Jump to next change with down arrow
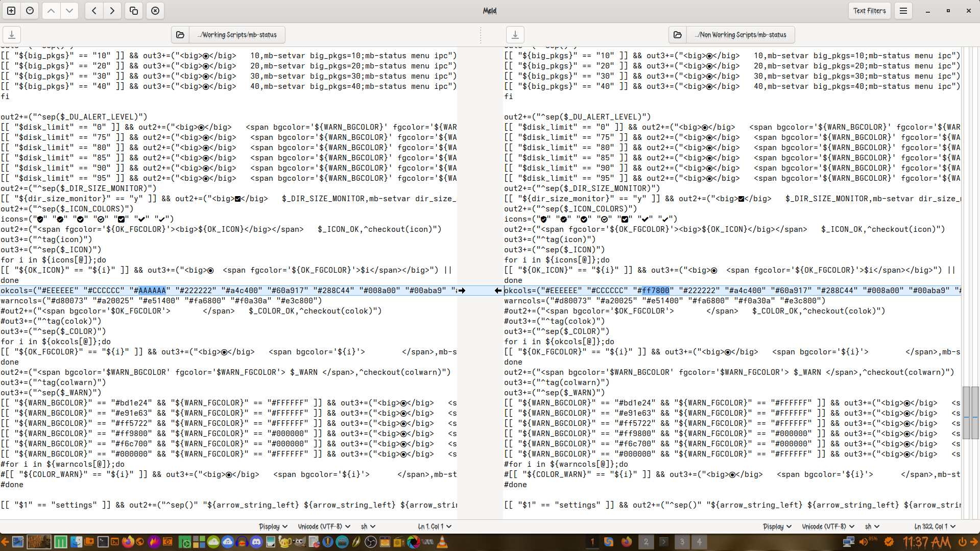 click(x=69, y=11)
